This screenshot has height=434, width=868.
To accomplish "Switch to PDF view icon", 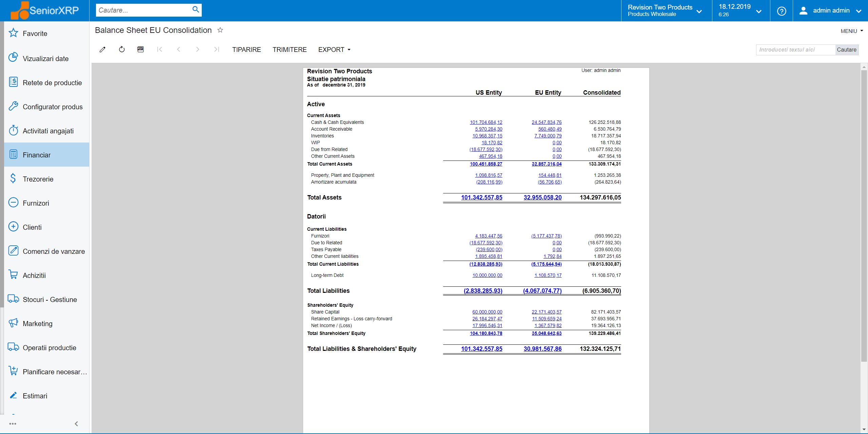I will point(140,50).
